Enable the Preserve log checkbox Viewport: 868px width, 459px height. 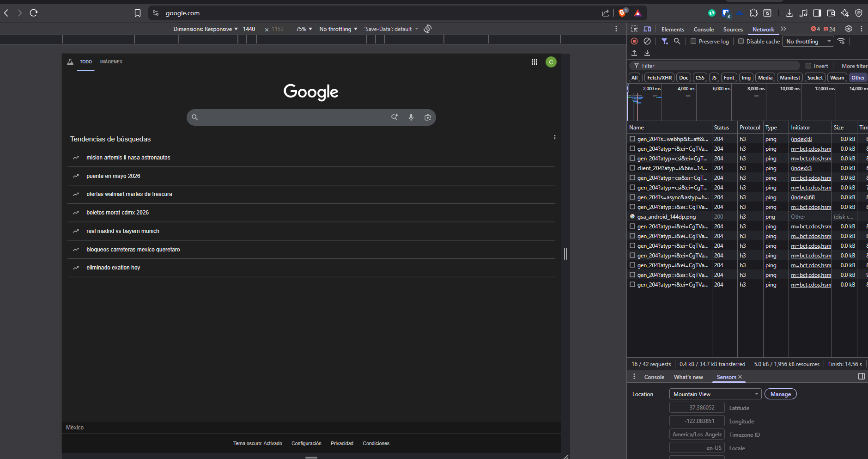[693, 41]
